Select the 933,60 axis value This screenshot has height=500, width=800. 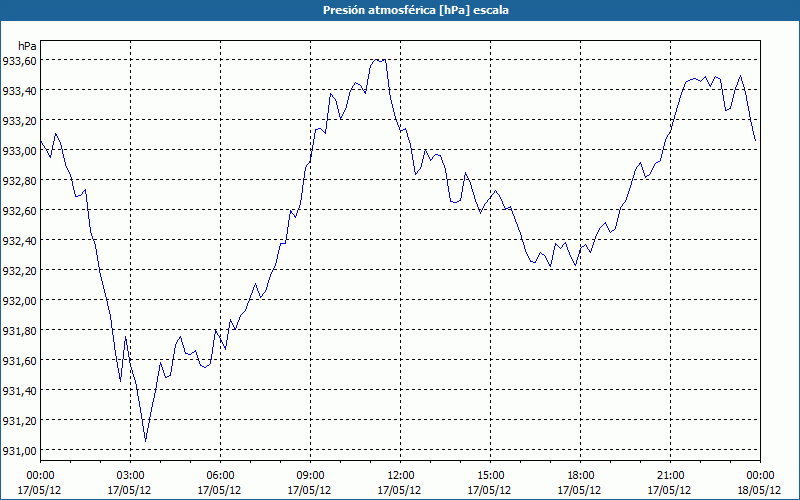(19, 61)
